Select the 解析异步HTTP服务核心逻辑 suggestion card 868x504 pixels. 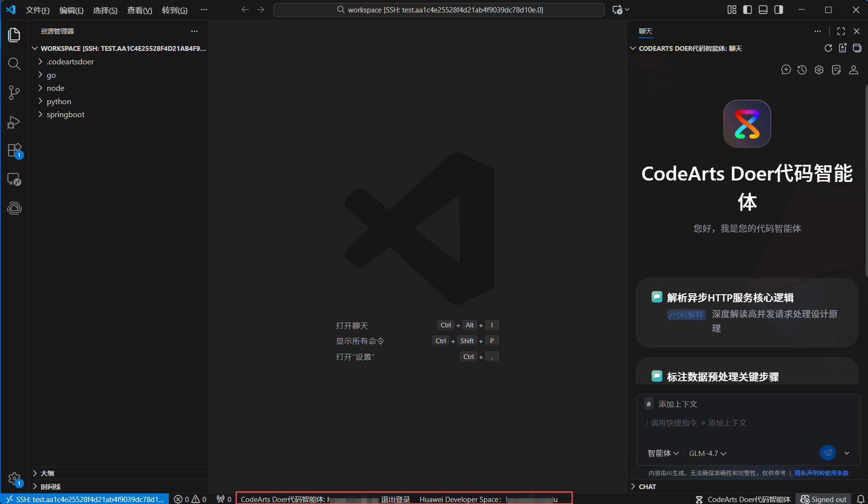click(x=747, y=312)
